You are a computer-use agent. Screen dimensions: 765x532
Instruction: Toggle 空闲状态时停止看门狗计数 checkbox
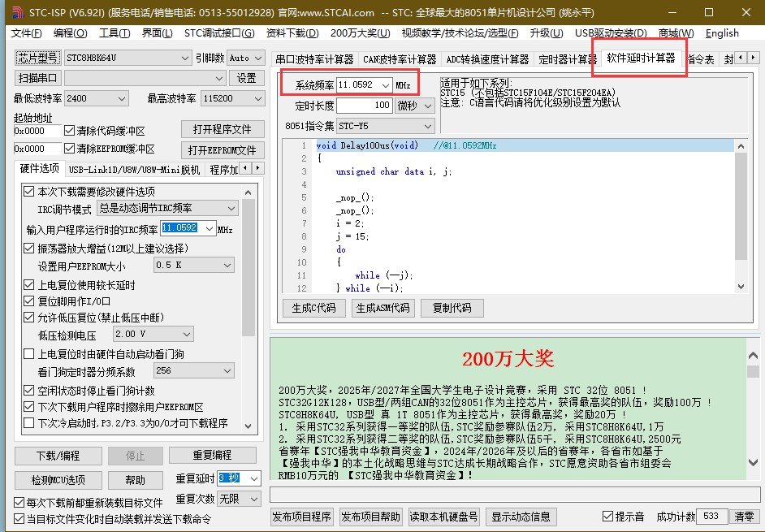coord(28,391)
